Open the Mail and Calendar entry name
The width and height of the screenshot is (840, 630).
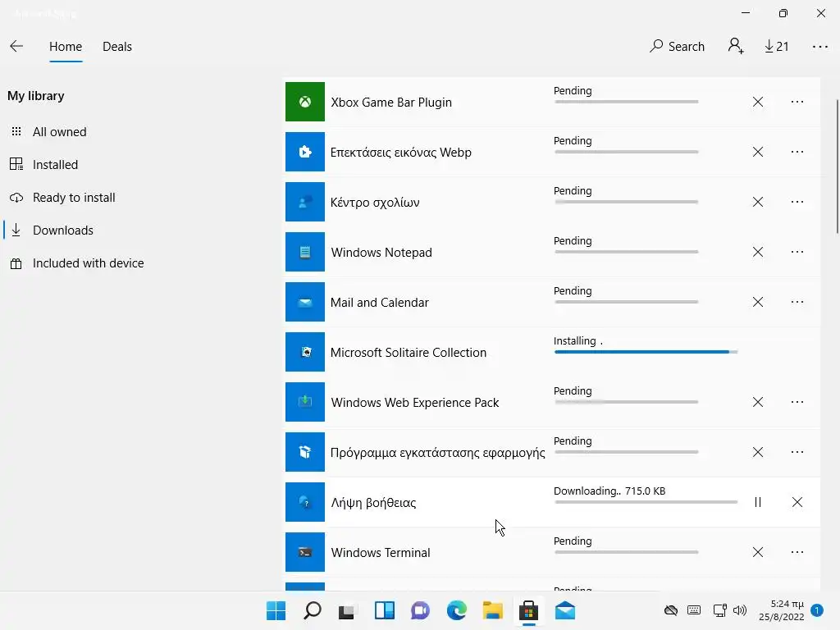[x=379, y=302]
